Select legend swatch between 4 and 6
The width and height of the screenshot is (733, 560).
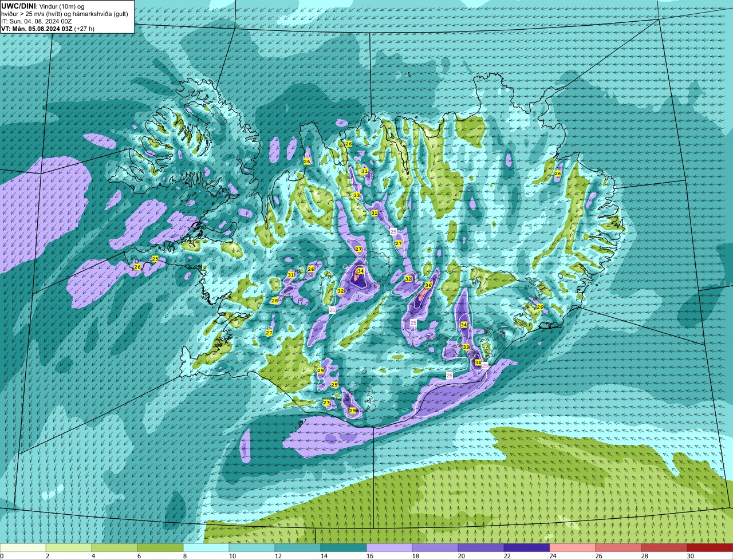(115, 548)
